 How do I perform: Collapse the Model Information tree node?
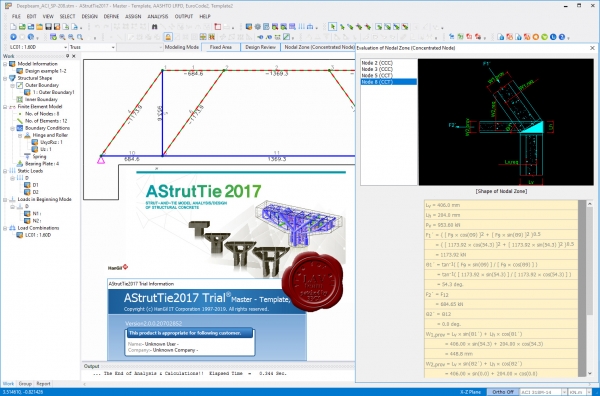coord(5,64)
